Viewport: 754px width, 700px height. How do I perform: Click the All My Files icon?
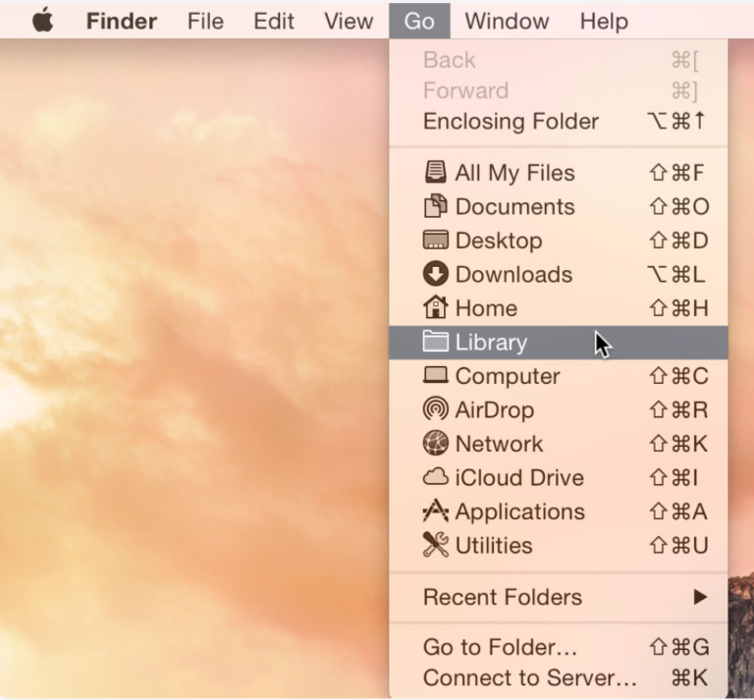click(436, 172)
